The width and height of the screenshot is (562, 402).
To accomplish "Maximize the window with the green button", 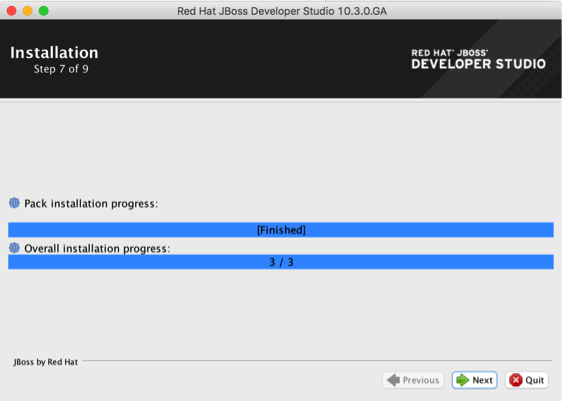I will coord(44,11).
